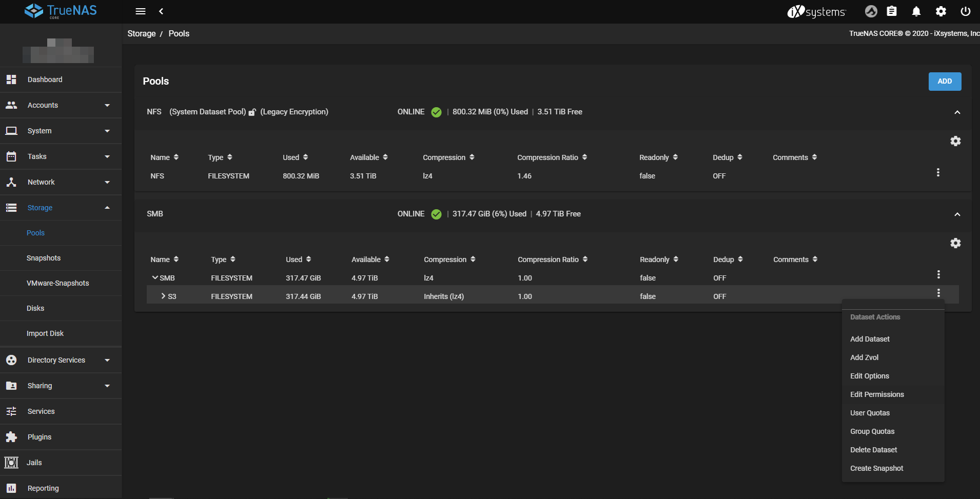
Task: Click the Reporting chart icon
Action: pyautogui.click(x=11, y=488)
